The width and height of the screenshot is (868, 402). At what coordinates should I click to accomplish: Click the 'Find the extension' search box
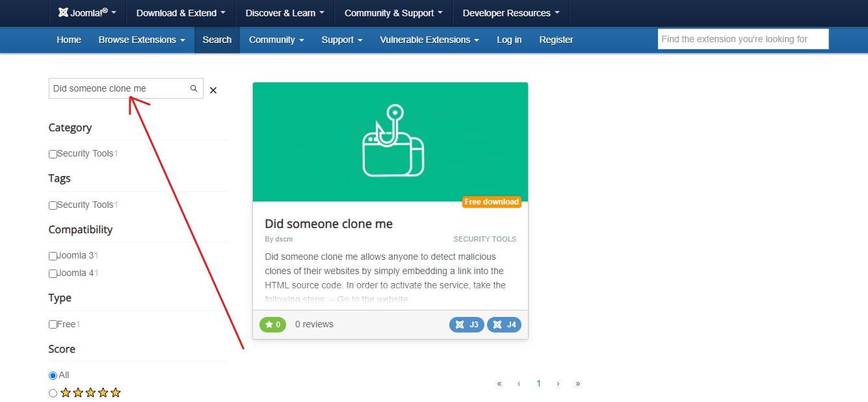pos(743,39)
